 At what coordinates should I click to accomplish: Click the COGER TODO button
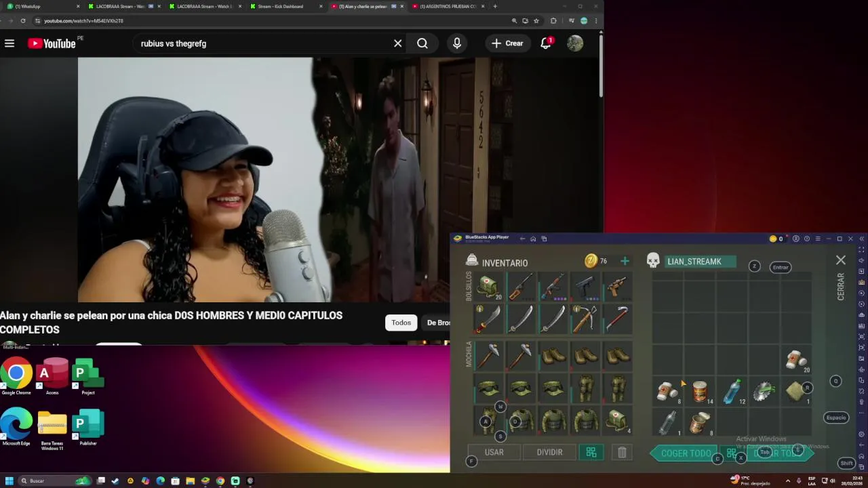(686, 453)
